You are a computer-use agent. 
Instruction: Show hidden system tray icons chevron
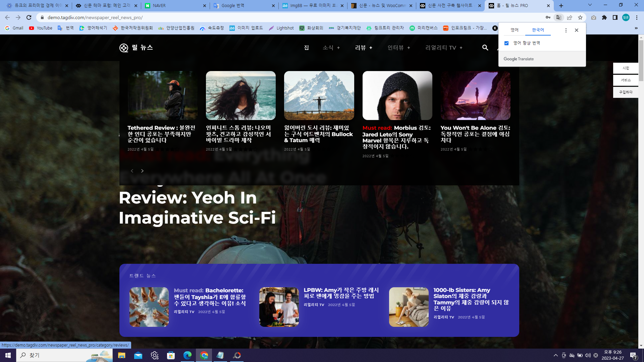556,355
